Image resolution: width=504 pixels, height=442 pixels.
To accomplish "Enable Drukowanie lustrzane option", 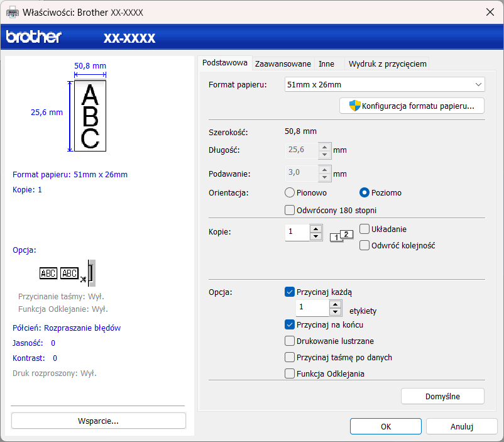I will (x=290, y=341).
